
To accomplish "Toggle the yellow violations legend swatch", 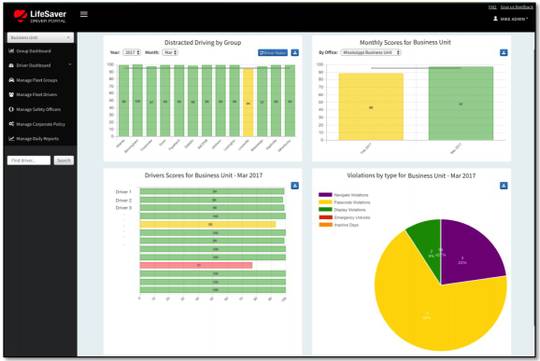I will (x=325, y=202).
